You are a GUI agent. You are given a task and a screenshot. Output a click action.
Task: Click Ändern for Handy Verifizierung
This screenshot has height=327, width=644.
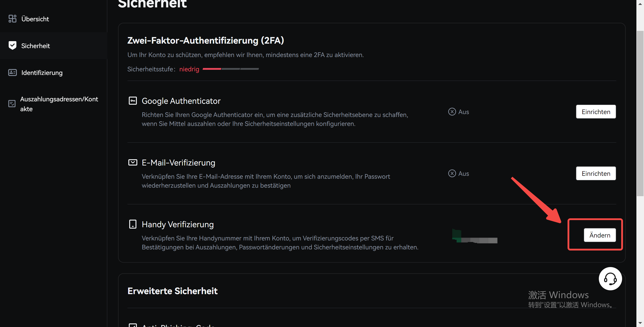tap(600, 235)
